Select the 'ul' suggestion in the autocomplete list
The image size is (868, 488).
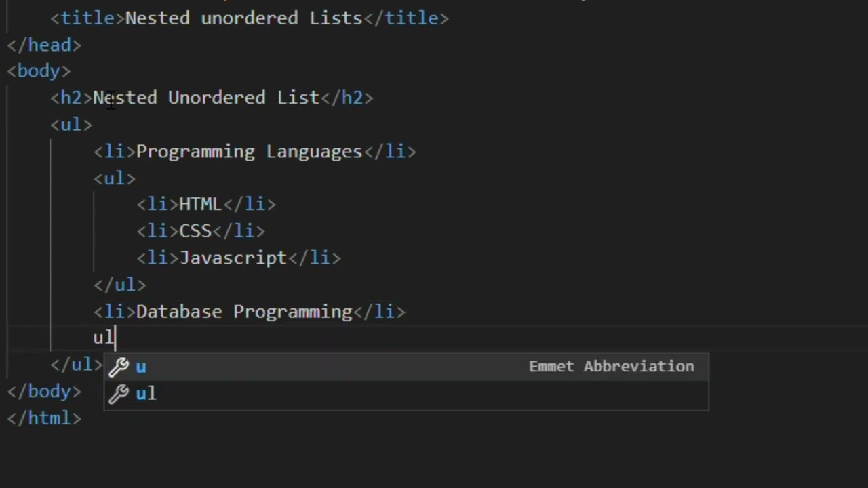coord(406,393)
